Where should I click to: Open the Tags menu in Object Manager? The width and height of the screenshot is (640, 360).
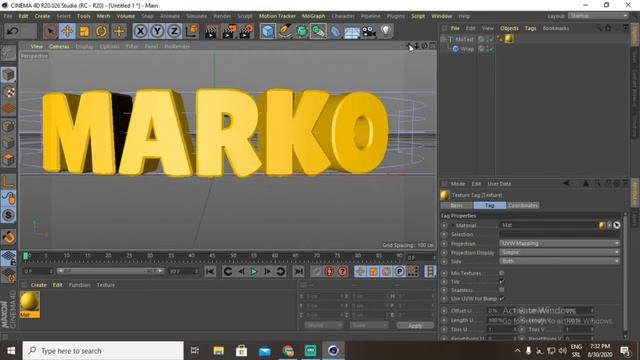coord(530,28)
